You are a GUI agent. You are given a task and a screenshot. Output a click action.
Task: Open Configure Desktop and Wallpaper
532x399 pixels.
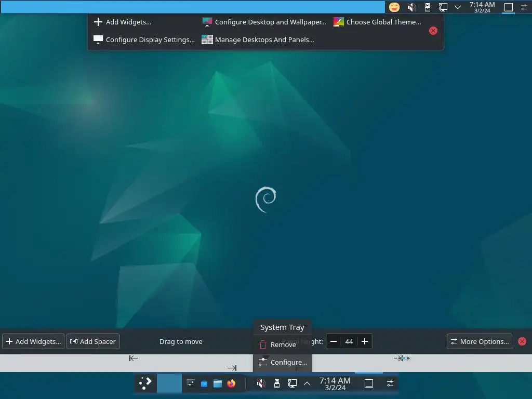pyautogui.click(x=264, y=22)
